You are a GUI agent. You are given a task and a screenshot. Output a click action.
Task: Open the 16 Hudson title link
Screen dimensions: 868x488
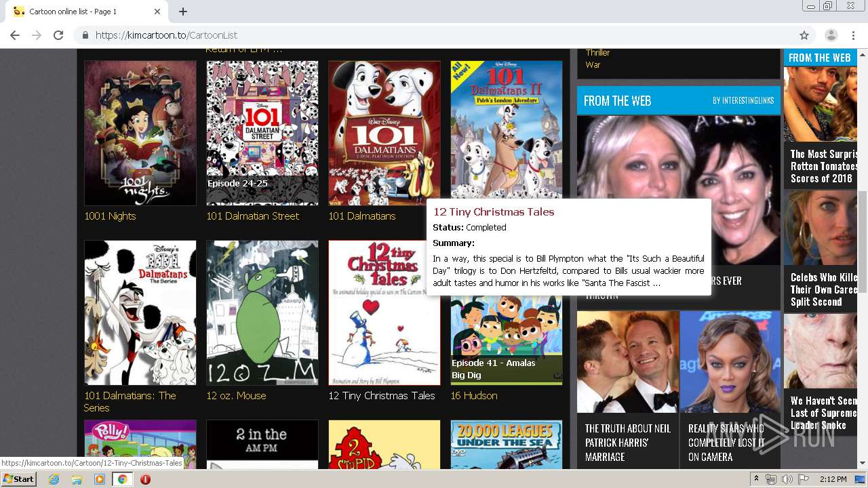pyautogui.click(x=474, y=396)
